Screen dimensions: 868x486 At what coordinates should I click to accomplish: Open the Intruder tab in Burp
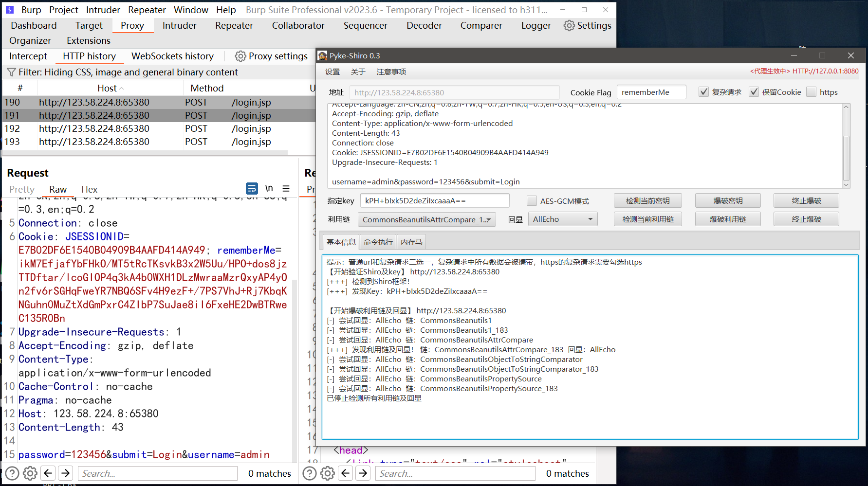(180, 26)
